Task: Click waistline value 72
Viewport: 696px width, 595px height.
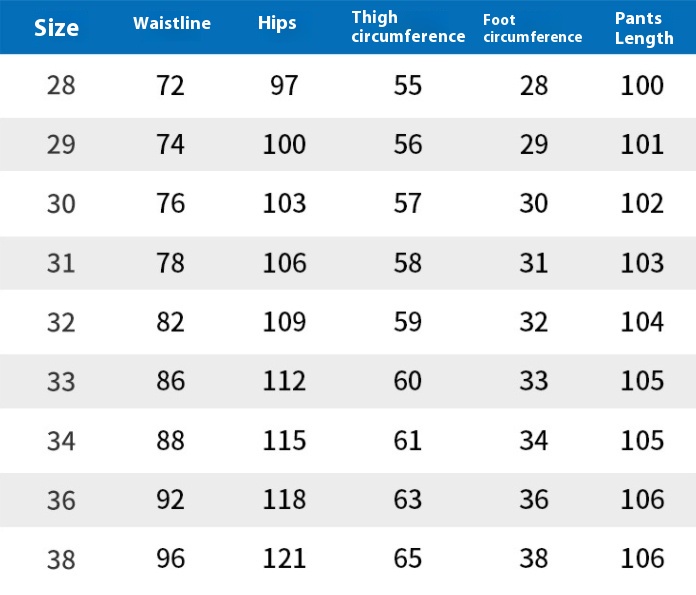Action: click(171, 86)
